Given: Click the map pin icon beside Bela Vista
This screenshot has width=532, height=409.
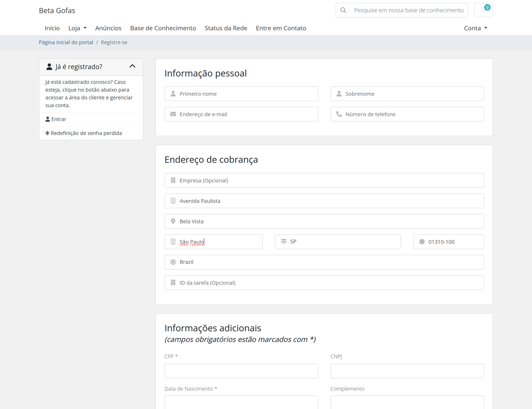Looking at the screenshot, I should pyautogui.click(x=173, y=222).
